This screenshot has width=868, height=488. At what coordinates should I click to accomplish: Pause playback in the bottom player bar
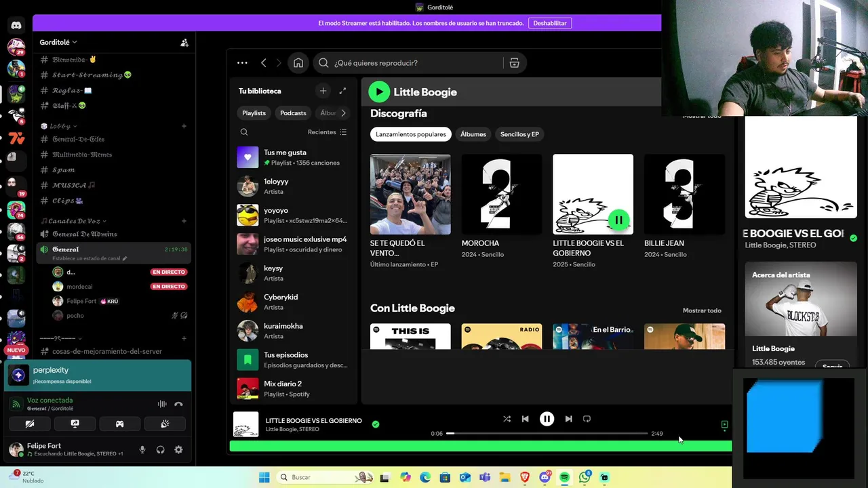tap(547, 419)
